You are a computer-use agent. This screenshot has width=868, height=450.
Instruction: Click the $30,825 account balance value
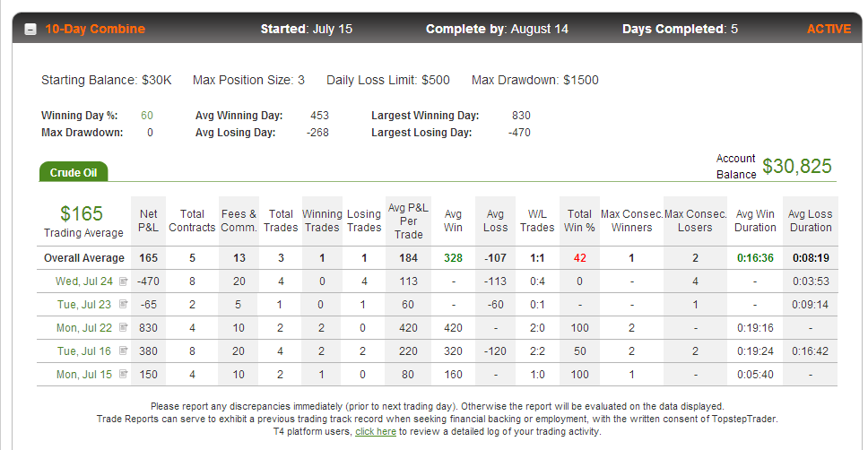[797, 166]
